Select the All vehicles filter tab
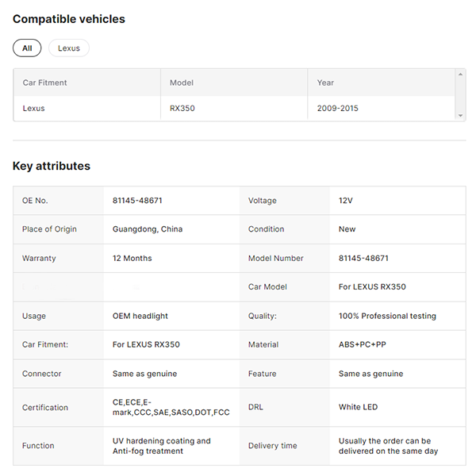Viewport: 476px width, 476px height. pos(27,48)
